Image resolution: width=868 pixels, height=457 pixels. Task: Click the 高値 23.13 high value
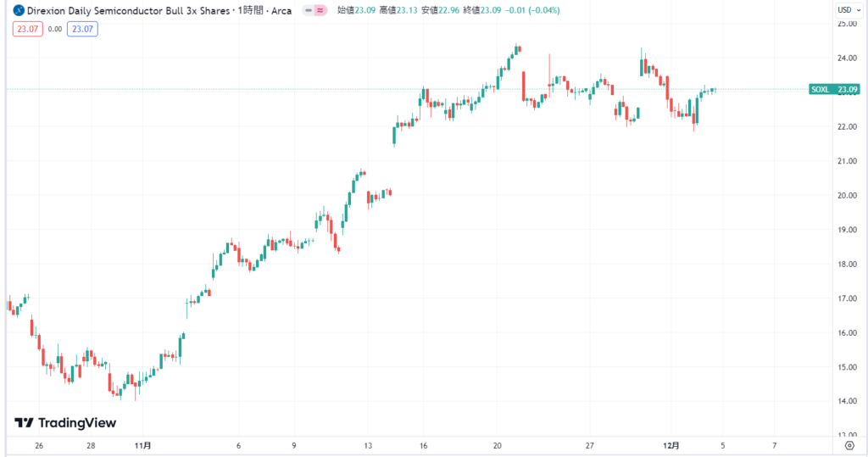[398, 10]
